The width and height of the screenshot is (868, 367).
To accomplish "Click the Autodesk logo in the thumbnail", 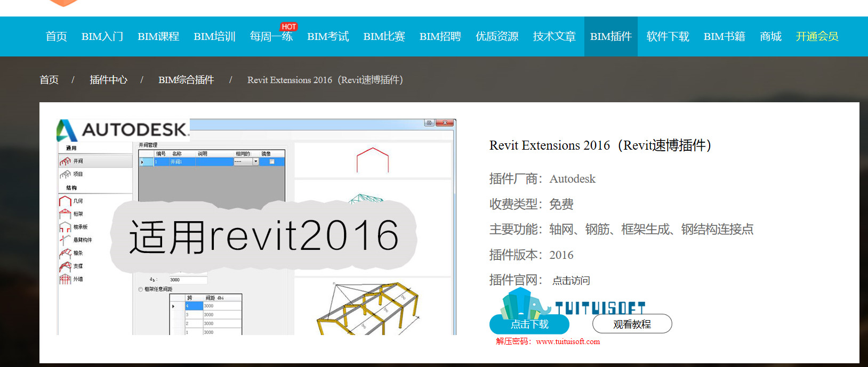I will (123, 129).
